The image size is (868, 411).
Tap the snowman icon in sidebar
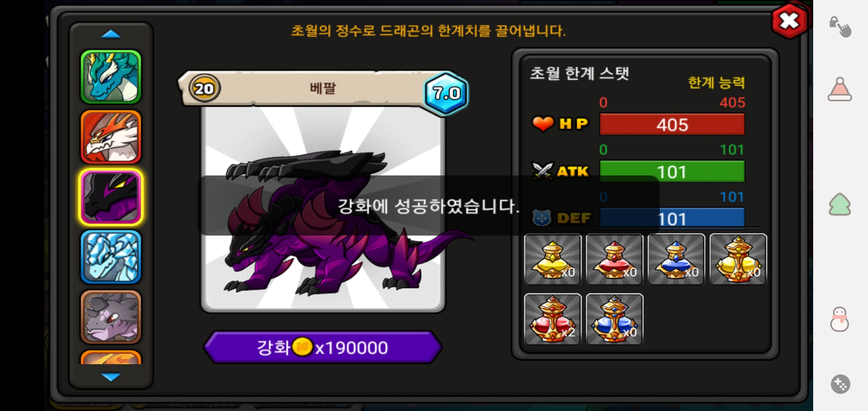click(x=839, y=319)
